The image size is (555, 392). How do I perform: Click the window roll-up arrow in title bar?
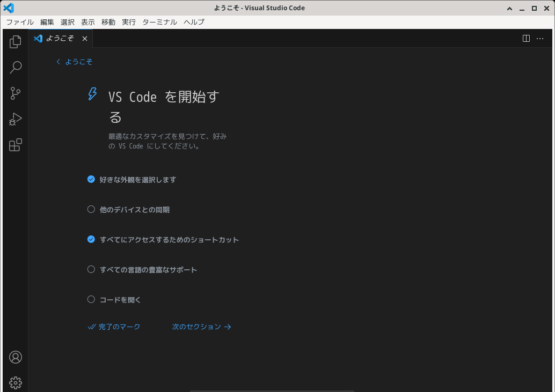tap(509, 8)
